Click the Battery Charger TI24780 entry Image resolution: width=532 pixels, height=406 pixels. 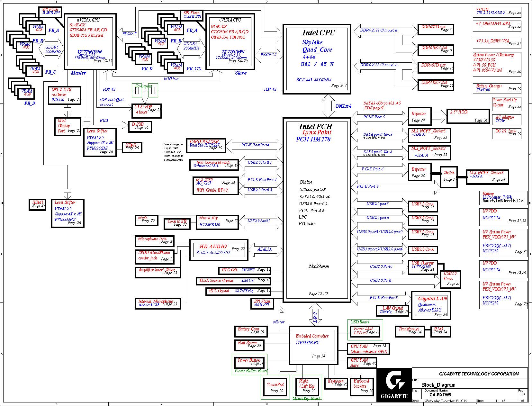497,88
